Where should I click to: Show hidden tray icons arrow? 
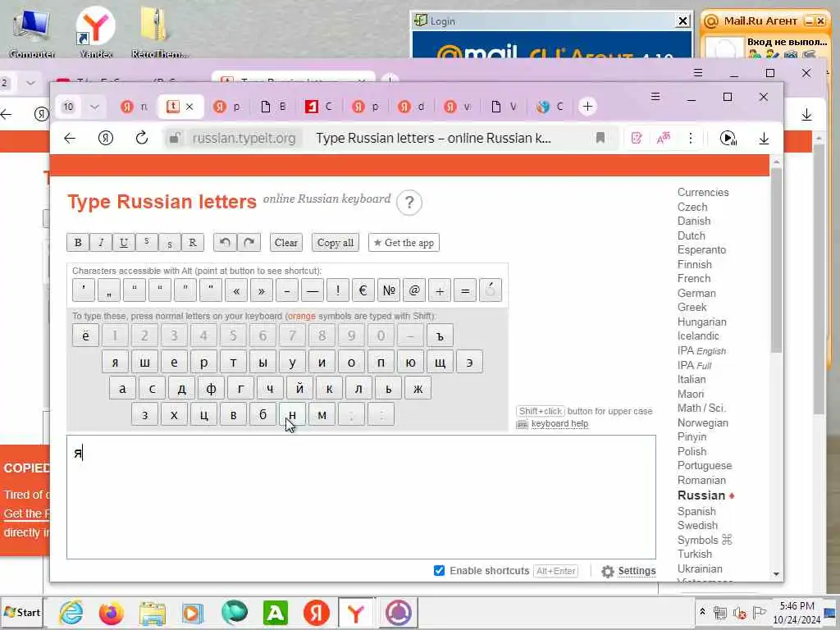coord(702,612)
